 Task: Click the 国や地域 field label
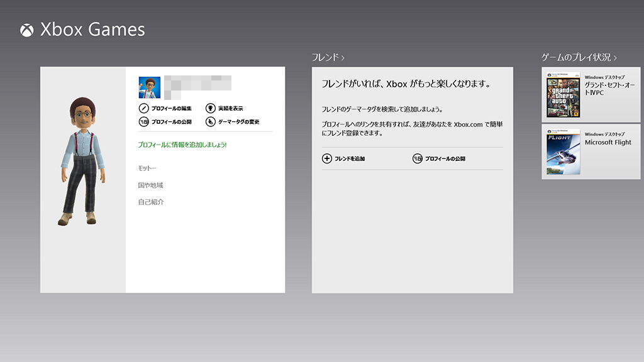[x=150, y=185]
